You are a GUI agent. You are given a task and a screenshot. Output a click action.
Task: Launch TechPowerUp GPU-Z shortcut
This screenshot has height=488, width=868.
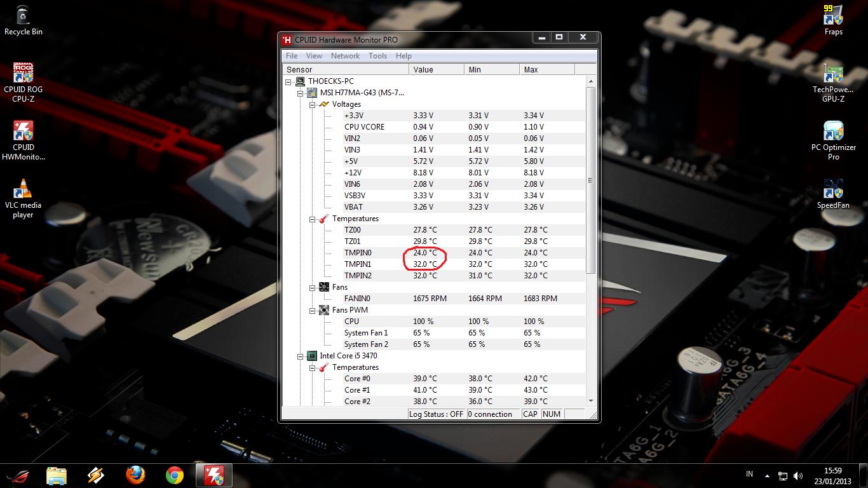(833, 83)
